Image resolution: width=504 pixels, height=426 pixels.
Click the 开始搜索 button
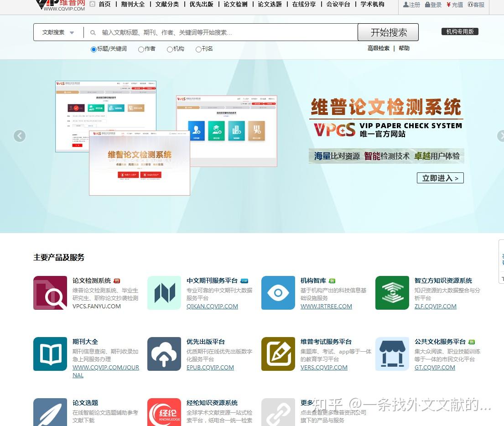tap(388, 32)
